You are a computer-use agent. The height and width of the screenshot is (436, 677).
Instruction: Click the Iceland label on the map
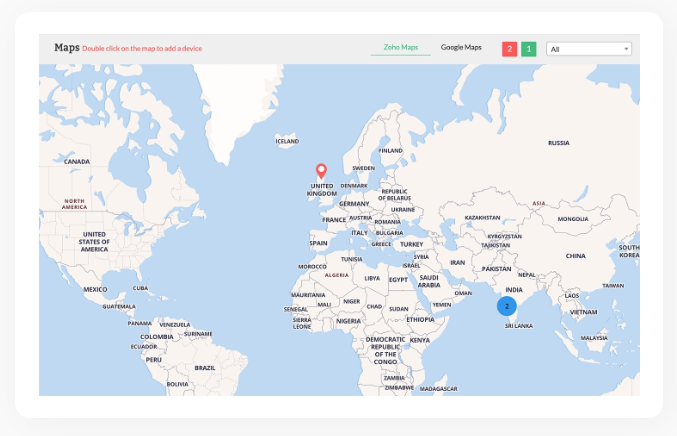287,141
